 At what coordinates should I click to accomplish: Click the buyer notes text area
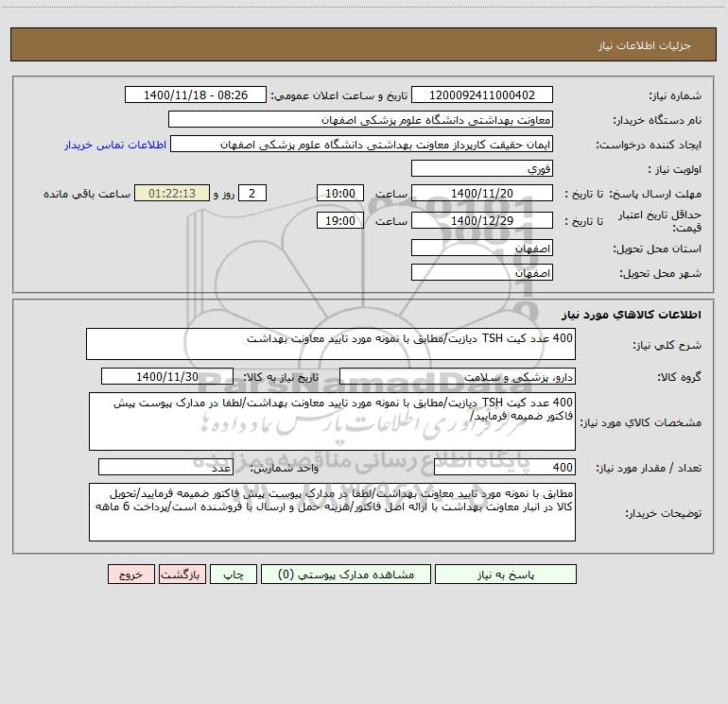(x=332, y=512)
